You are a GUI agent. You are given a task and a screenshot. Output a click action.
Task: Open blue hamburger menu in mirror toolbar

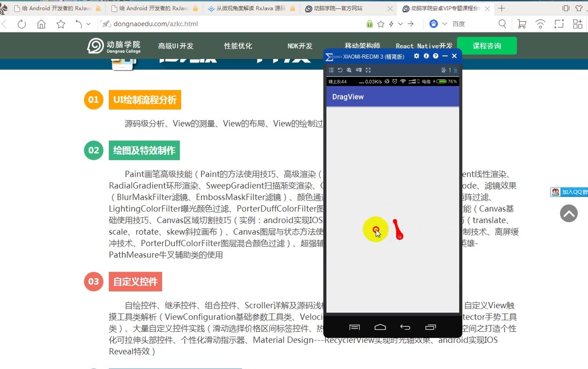455,70
